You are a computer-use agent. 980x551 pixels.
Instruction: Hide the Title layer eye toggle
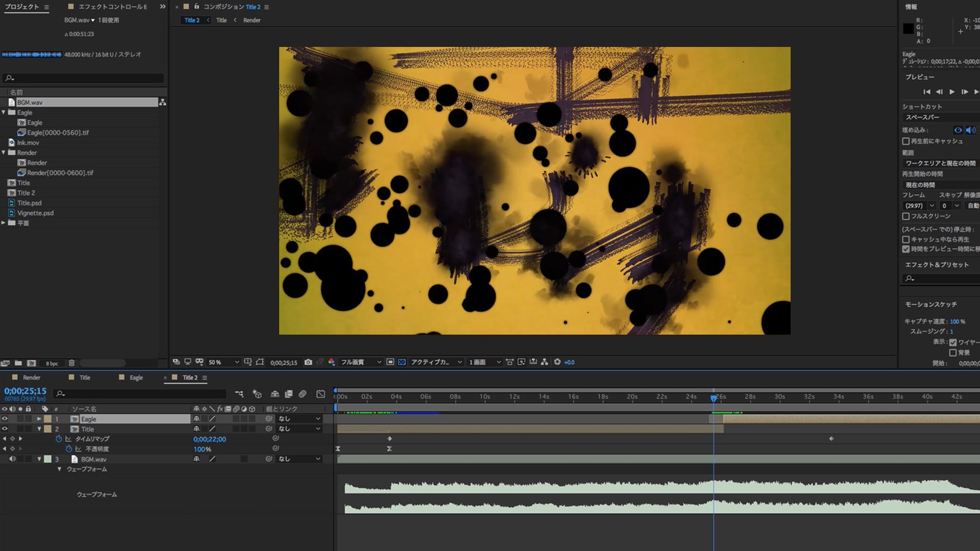(x=5, y=429)
